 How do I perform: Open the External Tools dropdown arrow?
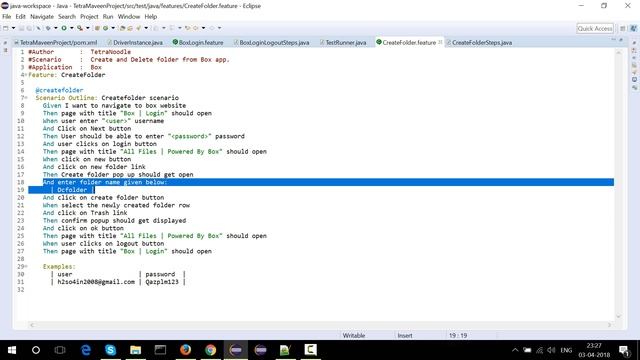pyautogui.click(x=88, y=28)
